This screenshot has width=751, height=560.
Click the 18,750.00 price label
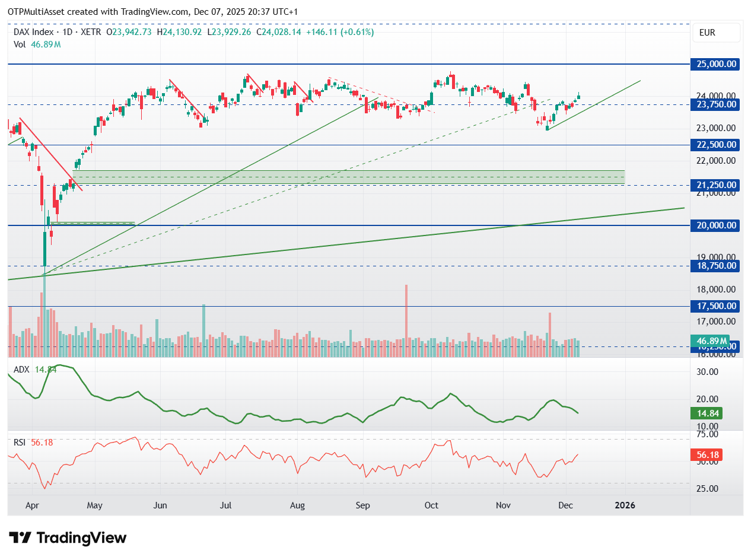(715, 266)
